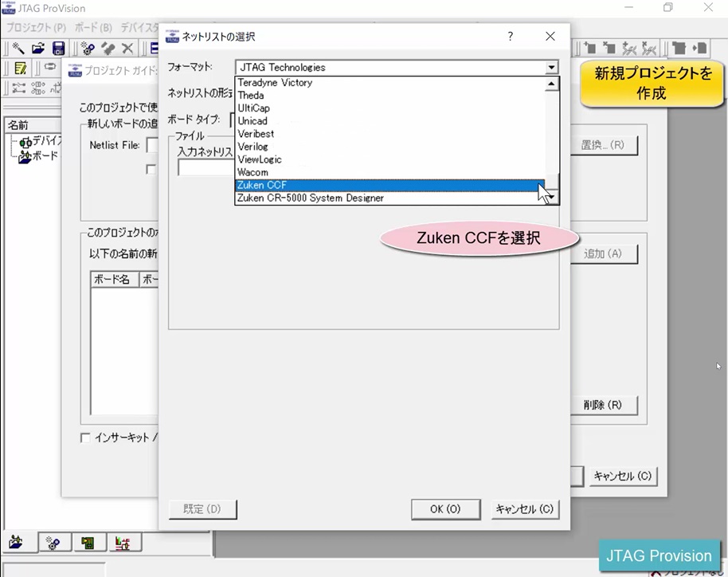Viewport: 728px width, 577px height.
Task: Click the import document arrow toolbar icon
Action: pos(699,48)
